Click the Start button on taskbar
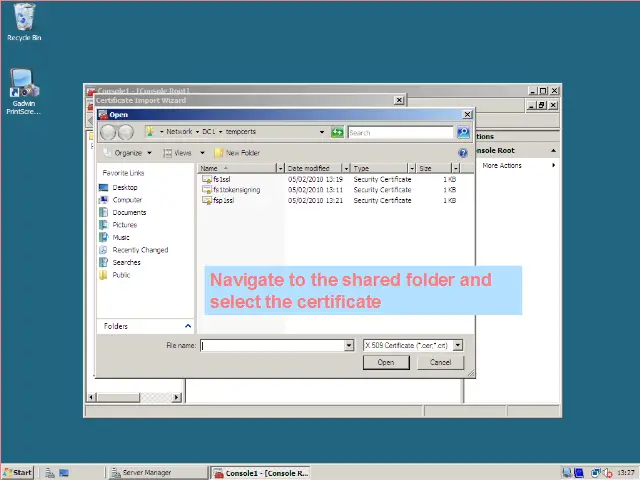The height and width of the screenshot is (480, 640). point(18,472)
